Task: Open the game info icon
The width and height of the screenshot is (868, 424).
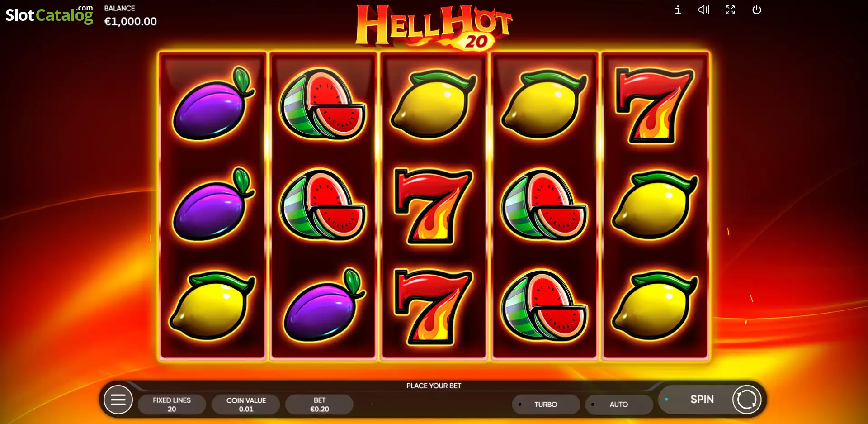Action: coord(678,10)
